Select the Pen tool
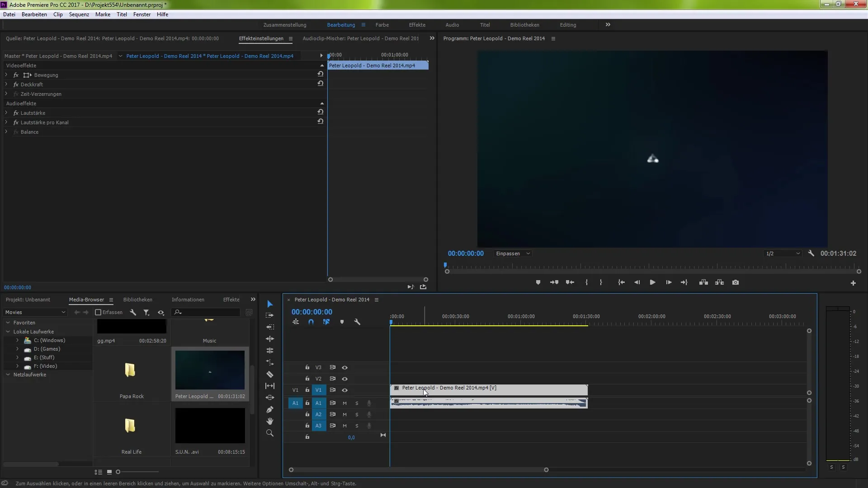The image size is (868, 488). point(270,409)
